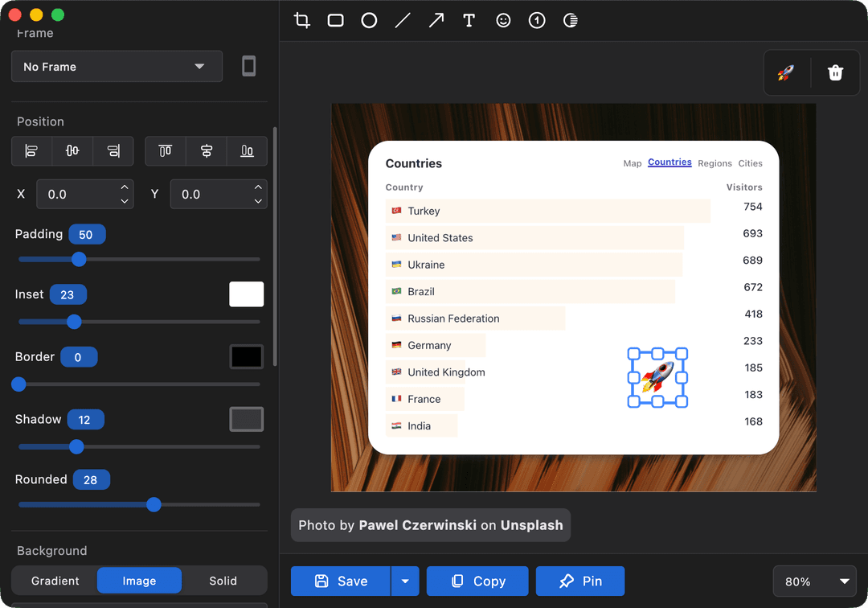Switch background to Solid

(x=223, y=581)
